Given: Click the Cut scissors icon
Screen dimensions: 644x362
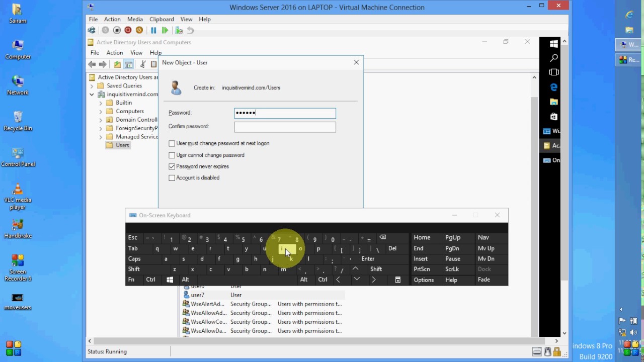Looking at the screenshot, I should [143, 64].
